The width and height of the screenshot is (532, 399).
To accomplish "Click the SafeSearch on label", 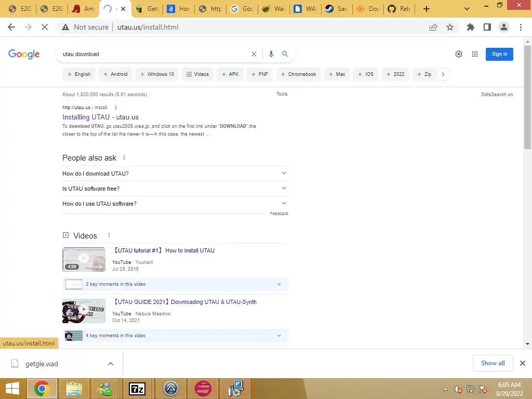I will pyautogui.click(x=497, y=95).
